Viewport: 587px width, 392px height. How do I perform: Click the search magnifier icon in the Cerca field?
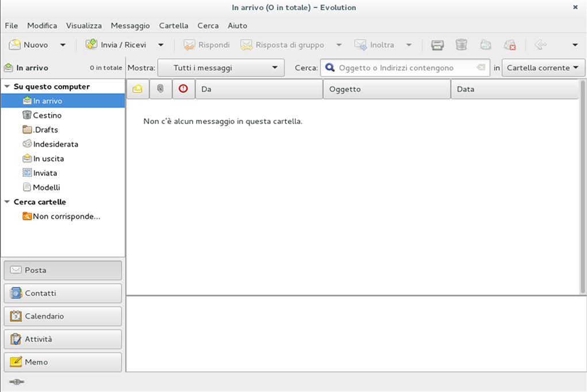[330, 68]
